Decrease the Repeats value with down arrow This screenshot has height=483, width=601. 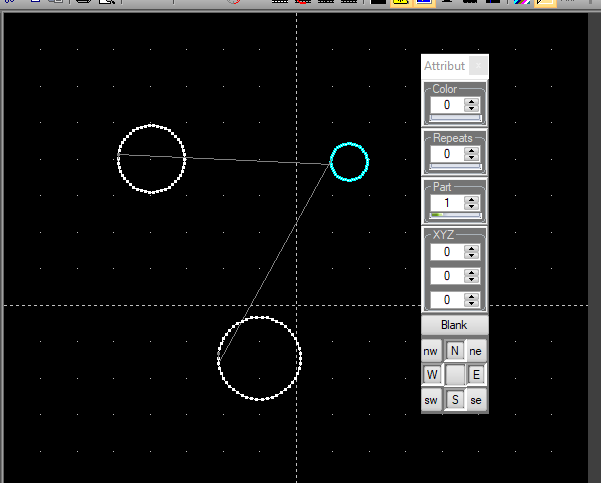[472, 158]
